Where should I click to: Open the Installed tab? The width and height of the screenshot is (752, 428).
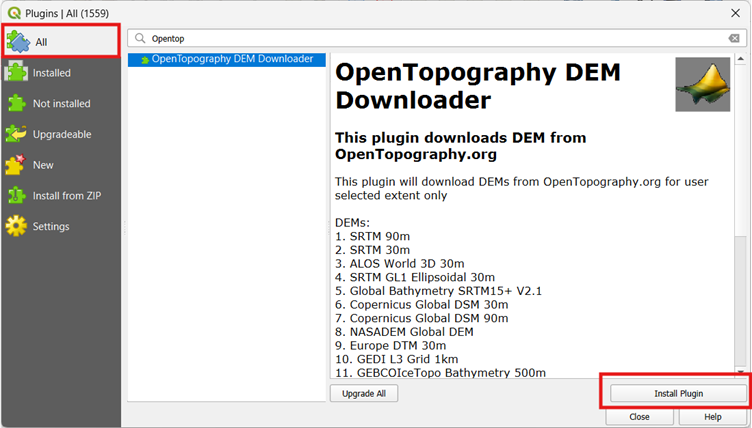51,73
